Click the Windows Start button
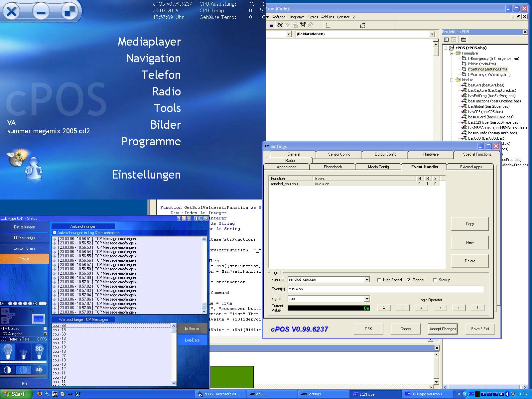532x399 pixels. [x=16, y=394]
